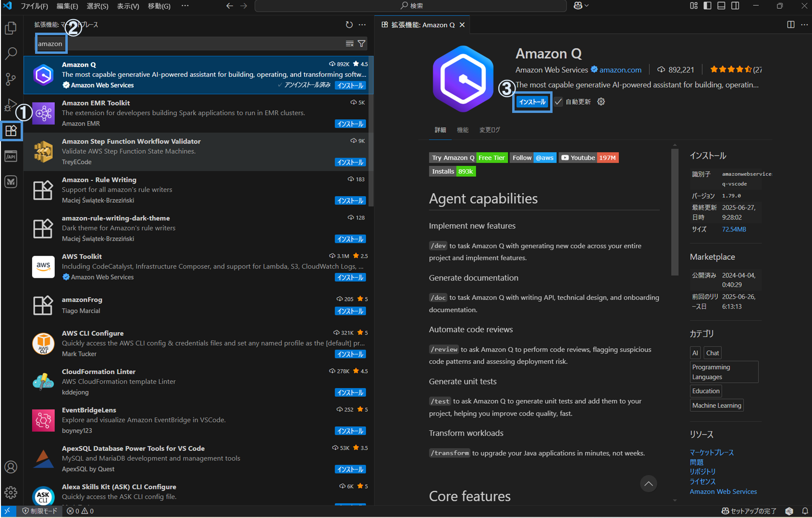812x518 pixels.
Task: Install the Amazon EMR Toolkit extension
Action: (350, 124)
